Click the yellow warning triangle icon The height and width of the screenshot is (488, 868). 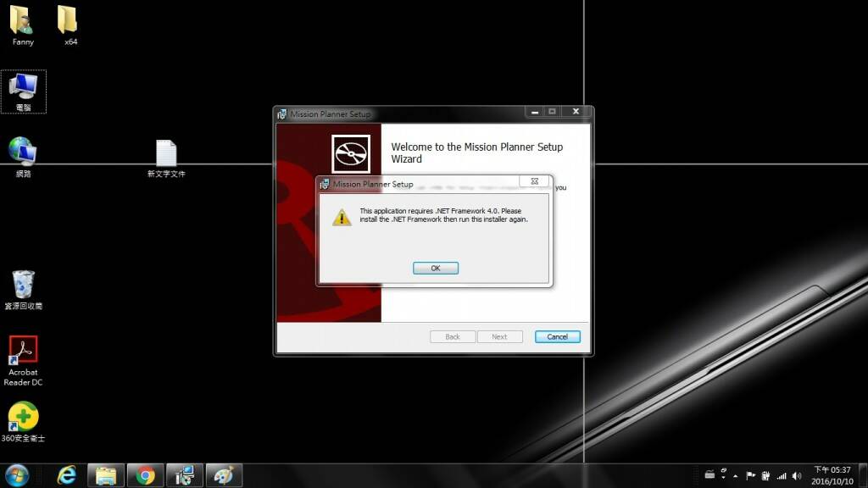pos(342,218)
